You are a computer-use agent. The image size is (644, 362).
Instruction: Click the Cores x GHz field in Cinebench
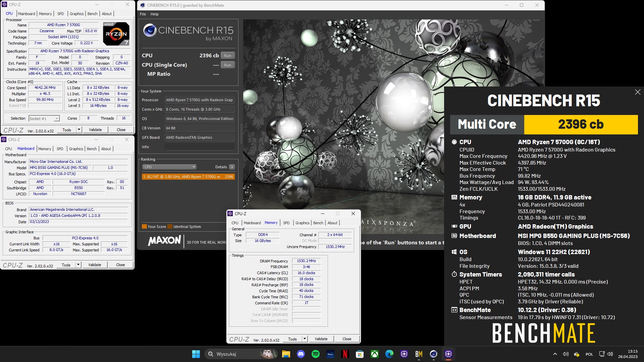pyautogui.click(x=200, y=109)
